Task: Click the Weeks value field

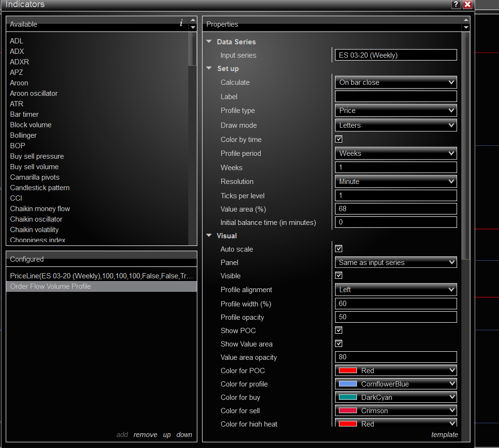Action: click(396, 167)
